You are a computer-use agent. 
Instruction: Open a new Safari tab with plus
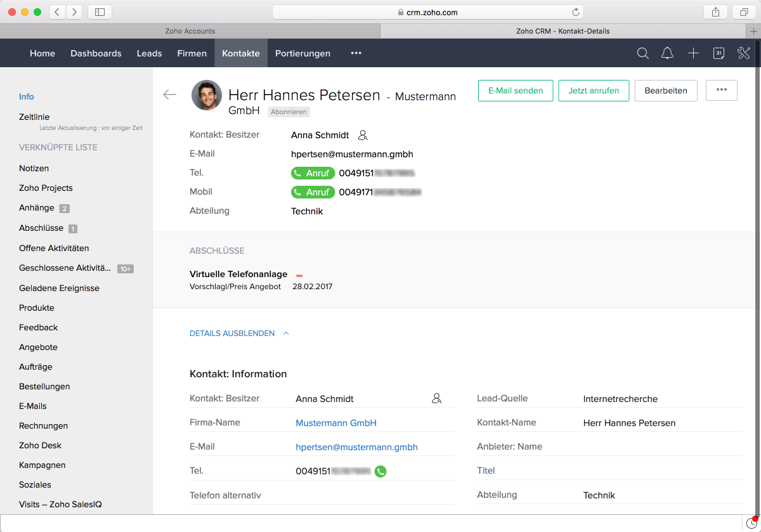pos(753,31)
